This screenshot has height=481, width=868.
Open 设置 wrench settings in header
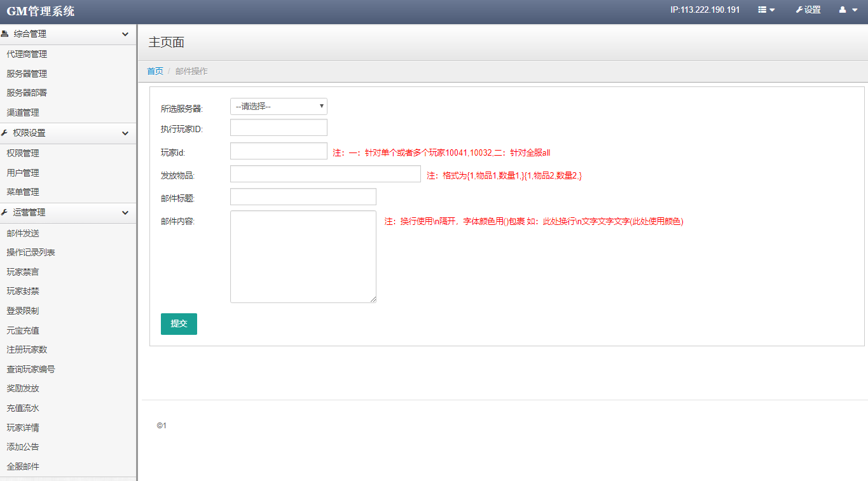(808, 10)
